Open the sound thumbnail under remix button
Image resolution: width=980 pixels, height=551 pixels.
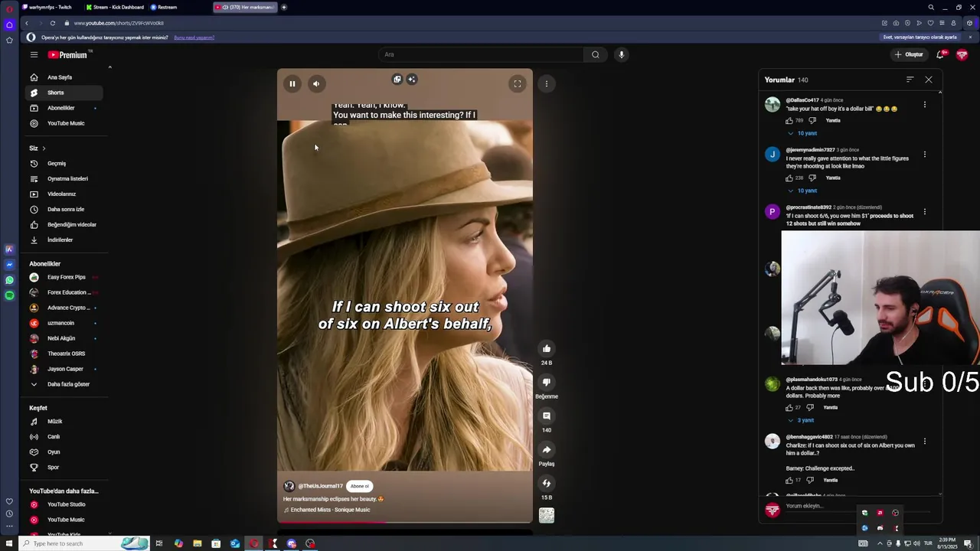coord(547,515)
